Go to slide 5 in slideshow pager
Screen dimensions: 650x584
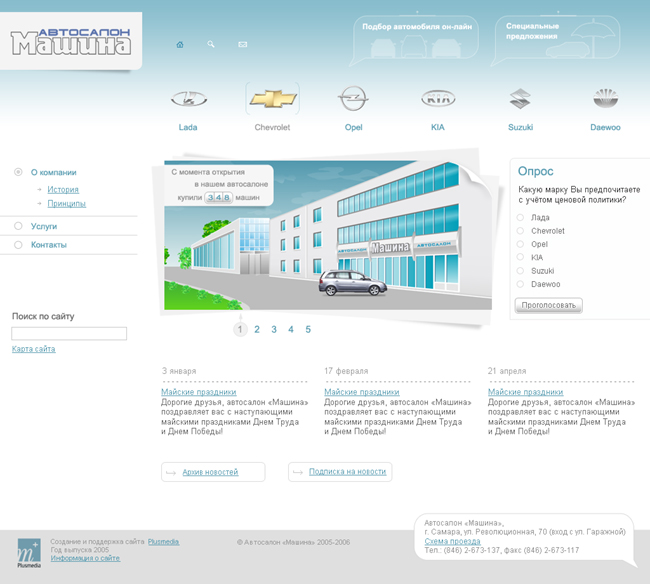point(308,330)
